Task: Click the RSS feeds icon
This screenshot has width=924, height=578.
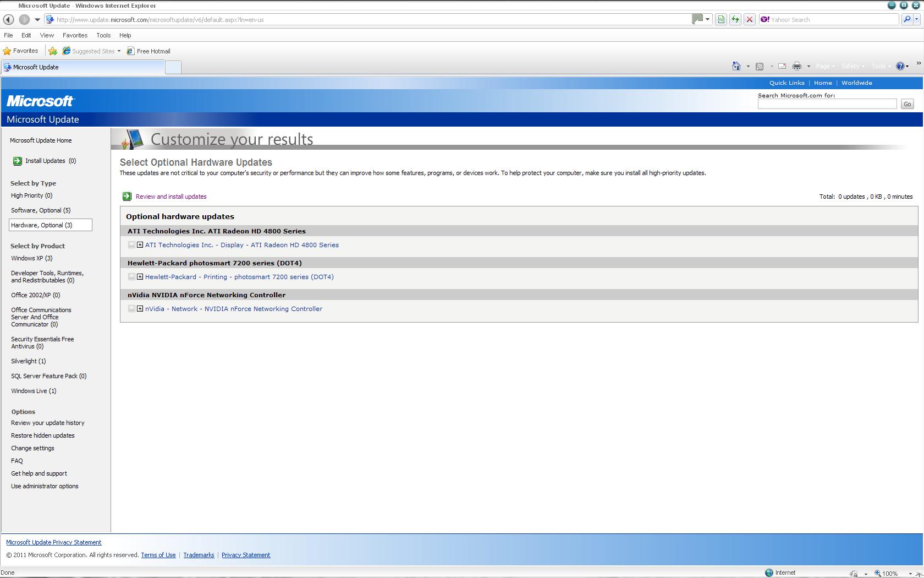Action: coord(760,67)
